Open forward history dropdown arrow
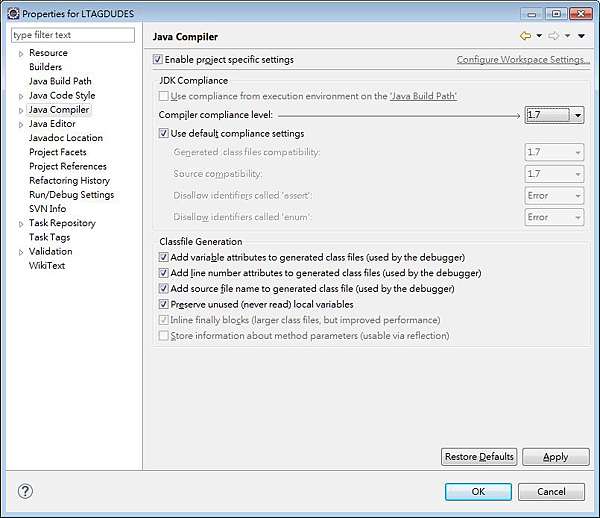This screenshot has width=600, height=518. coord(567,36)
